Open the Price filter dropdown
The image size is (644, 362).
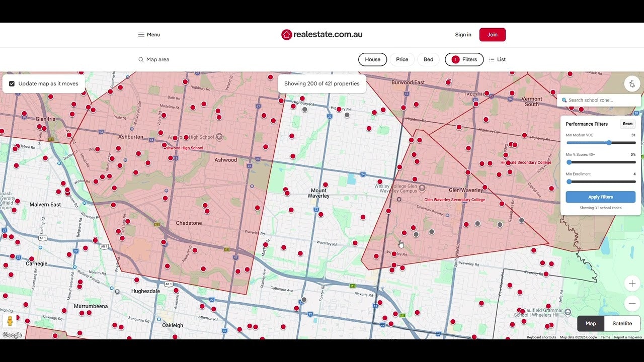pyautogui.click(x=402, y=59)
